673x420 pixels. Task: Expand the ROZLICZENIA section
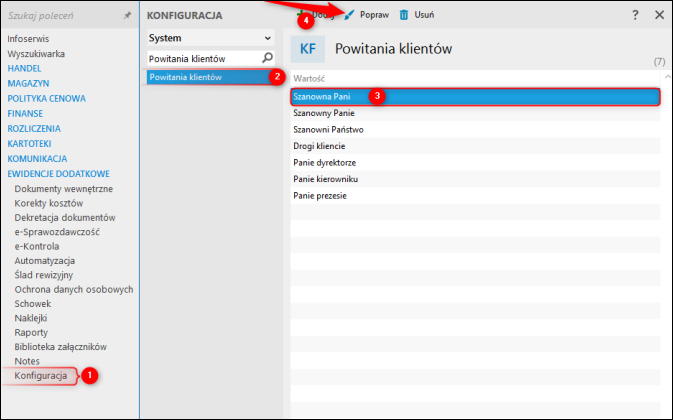(x=34, y=129)
